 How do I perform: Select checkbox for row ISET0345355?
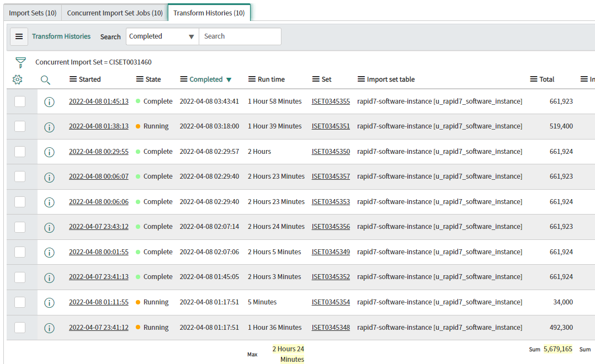point(20,101)
